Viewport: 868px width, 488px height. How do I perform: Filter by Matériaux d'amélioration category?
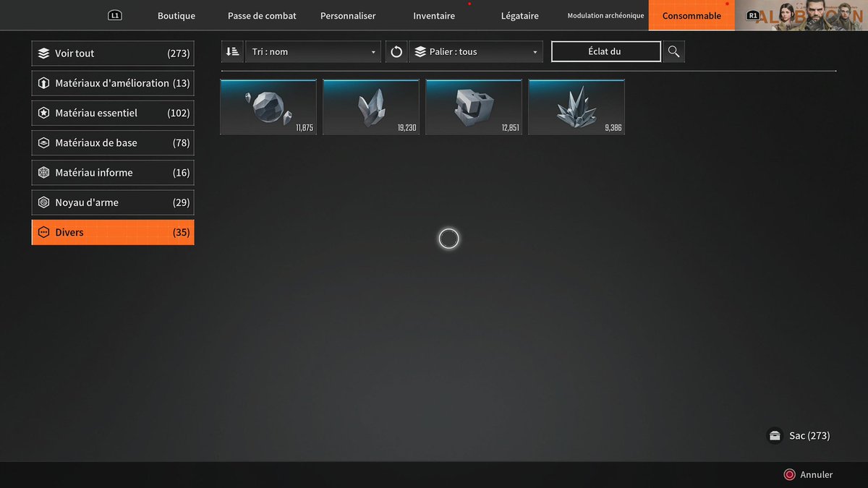(113, 83)
